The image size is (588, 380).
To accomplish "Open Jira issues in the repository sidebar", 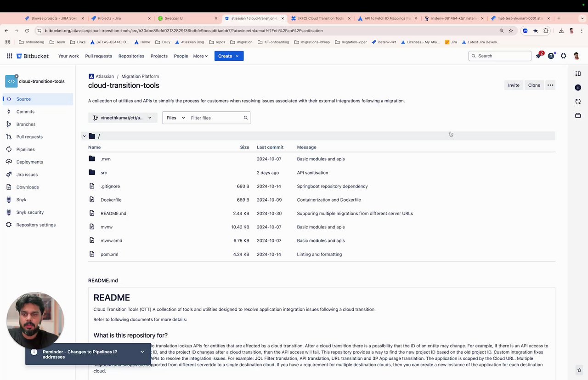I will click(38, 175).
